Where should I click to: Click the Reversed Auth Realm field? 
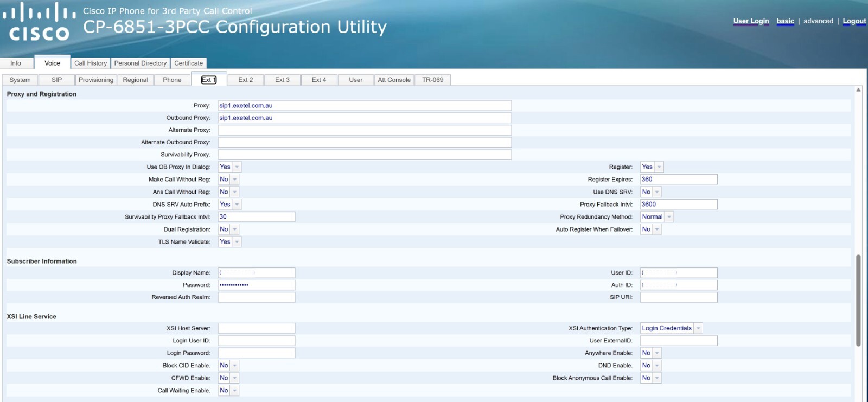(x=257, y=297)
